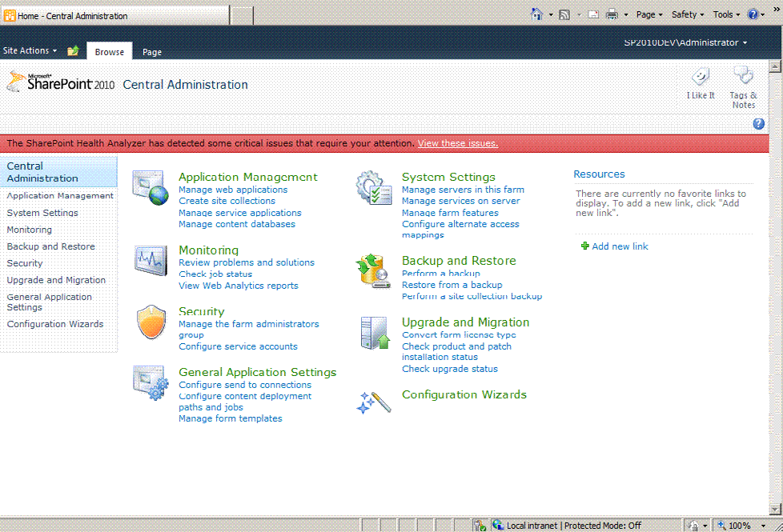This screenshot has width=783, height=532.
Task: Open the System Settings gear checklist icon
Action: pos(374,188)
